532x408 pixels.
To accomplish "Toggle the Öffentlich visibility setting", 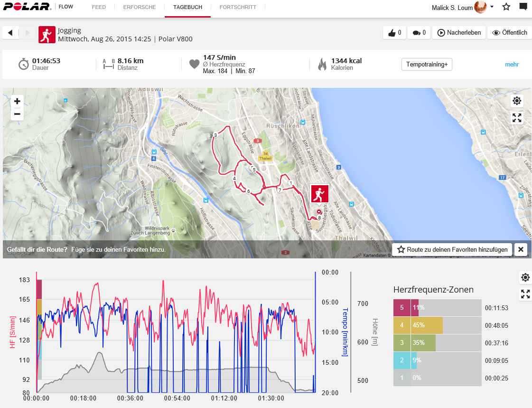I will coord(510,33).
